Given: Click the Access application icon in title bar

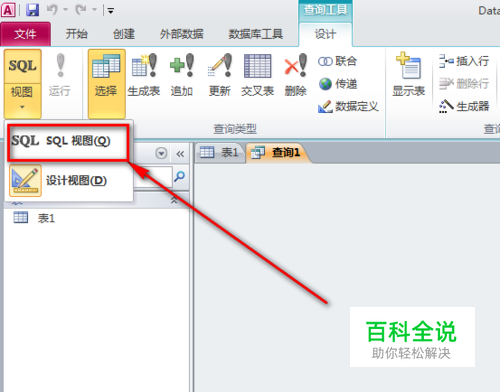Looking at the screenshot, I should tap(8, 10).
